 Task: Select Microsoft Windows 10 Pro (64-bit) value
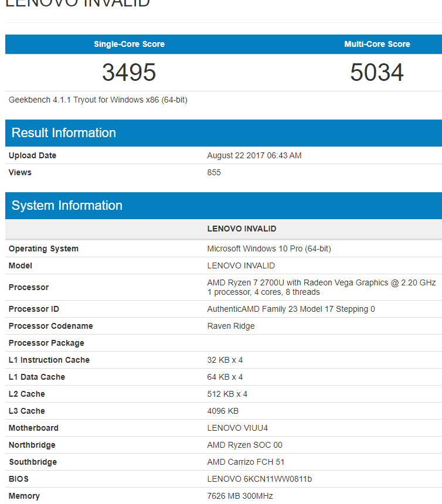[x=269, y=249]
